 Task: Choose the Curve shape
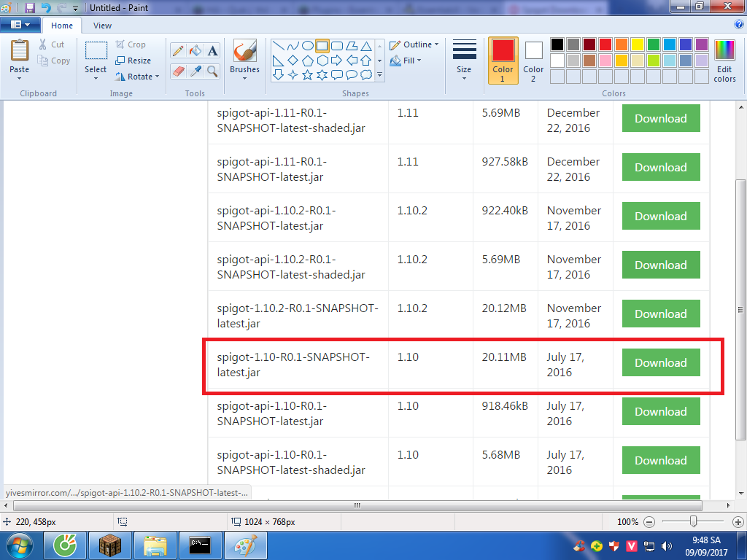[293, 46]
